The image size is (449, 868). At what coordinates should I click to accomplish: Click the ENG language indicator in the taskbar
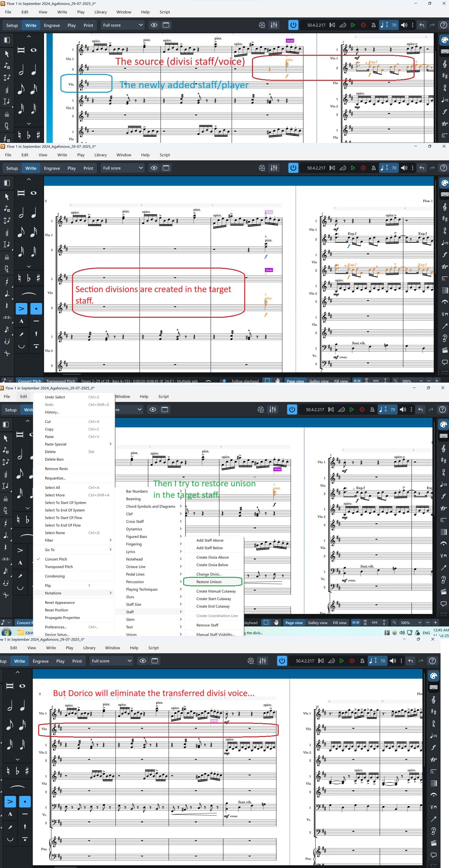coord(426,633)
